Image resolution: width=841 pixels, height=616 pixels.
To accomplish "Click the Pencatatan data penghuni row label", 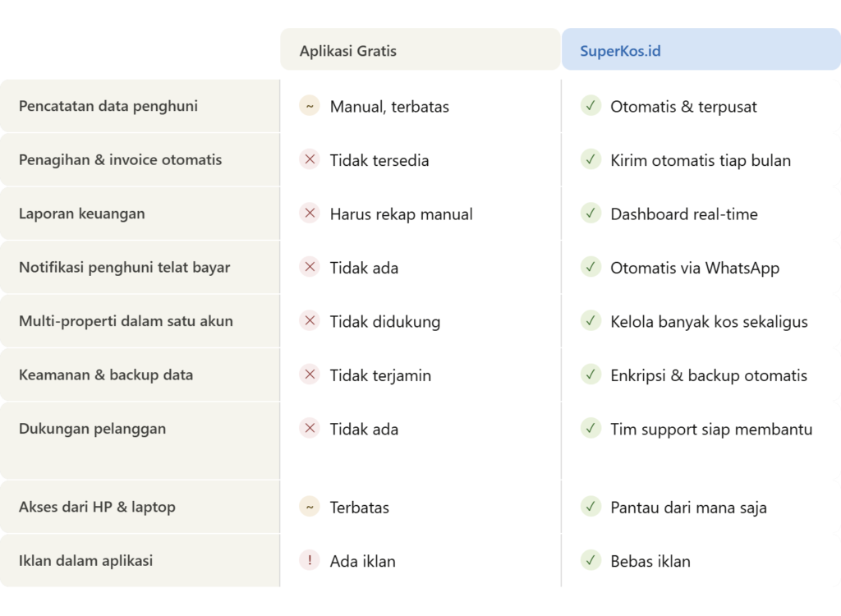I will point(108,106).
